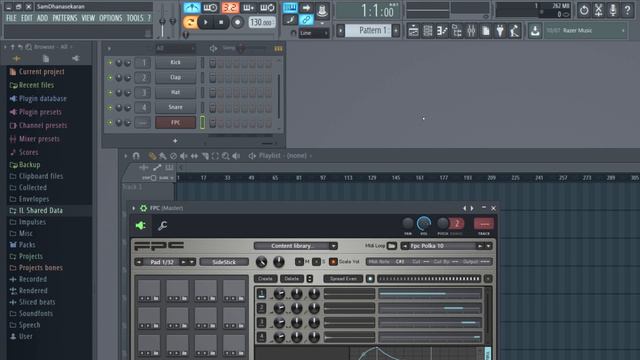Viewport: 640px width, 360px height.
Task: Click the link/multilink controllers icon
Action: pos(306,20)
